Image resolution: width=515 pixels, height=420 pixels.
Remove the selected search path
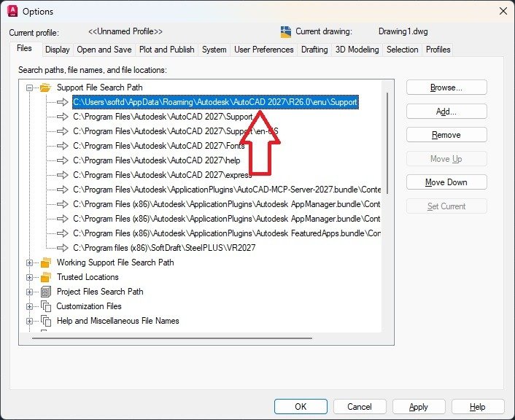pyautogui.click(x=446, y=135)
